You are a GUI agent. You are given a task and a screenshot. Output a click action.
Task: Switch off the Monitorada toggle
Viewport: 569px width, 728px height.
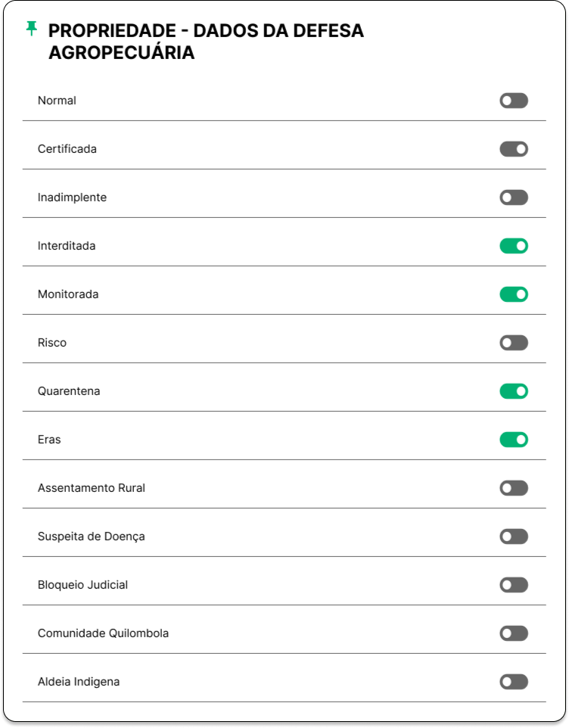click(x=514, y=294)
